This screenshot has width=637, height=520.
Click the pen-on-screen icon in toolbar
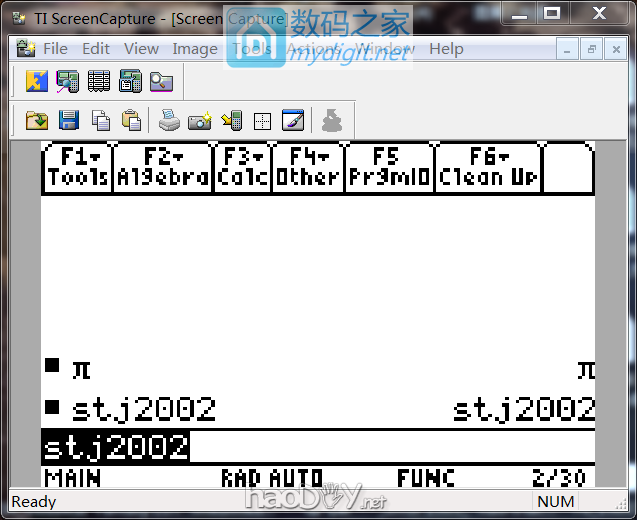point(293,121)
